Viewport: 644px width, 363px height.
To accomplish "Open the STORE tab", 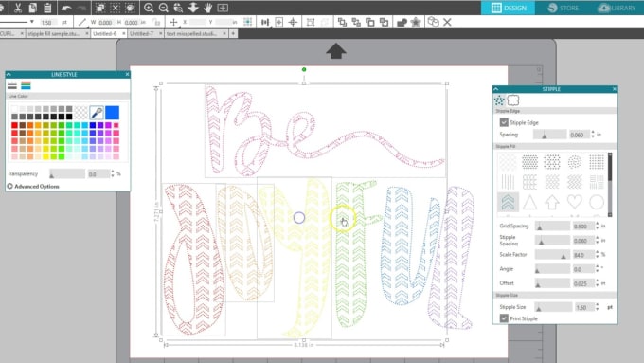I will coord(563,8).
